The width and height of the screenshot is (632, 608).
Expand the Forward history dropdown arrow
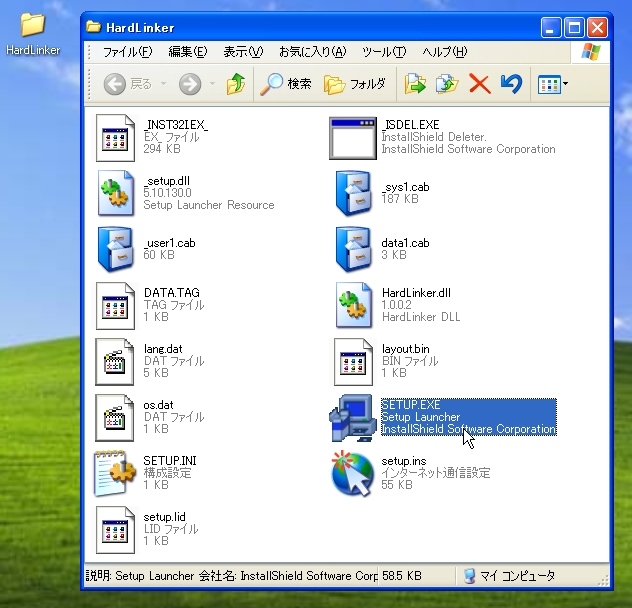[212, 84]
